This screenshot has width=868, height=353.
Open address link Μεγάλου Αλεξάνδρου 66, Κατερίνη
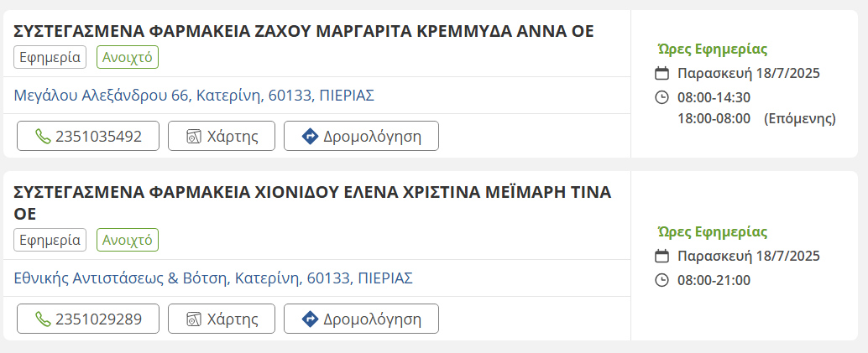(x=194, y=96)
